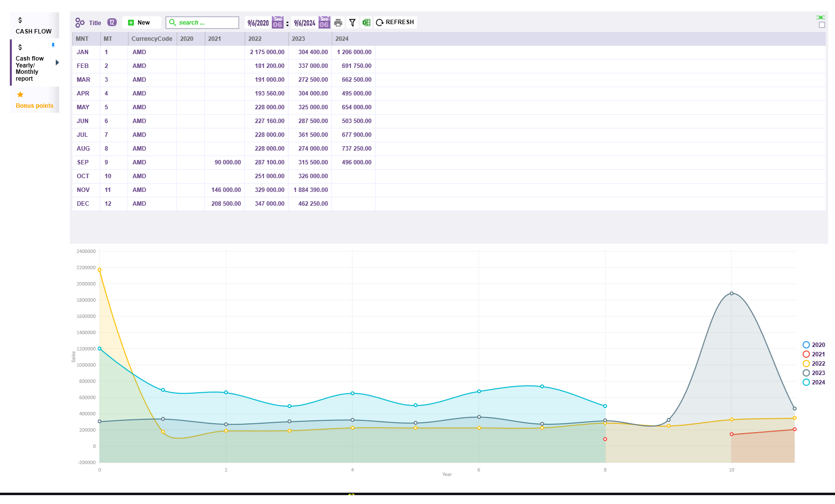835x504 pixels.
Task: Click the orange Bonus points star icon
Action: pos(20,94)
